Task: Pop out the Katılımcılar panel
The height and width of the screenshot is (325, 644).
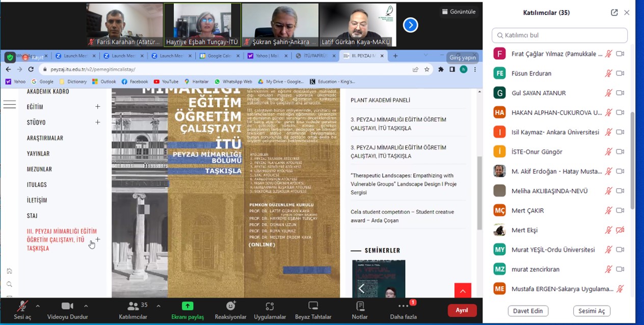Action: pyautogui.click(x=614, y=13)
